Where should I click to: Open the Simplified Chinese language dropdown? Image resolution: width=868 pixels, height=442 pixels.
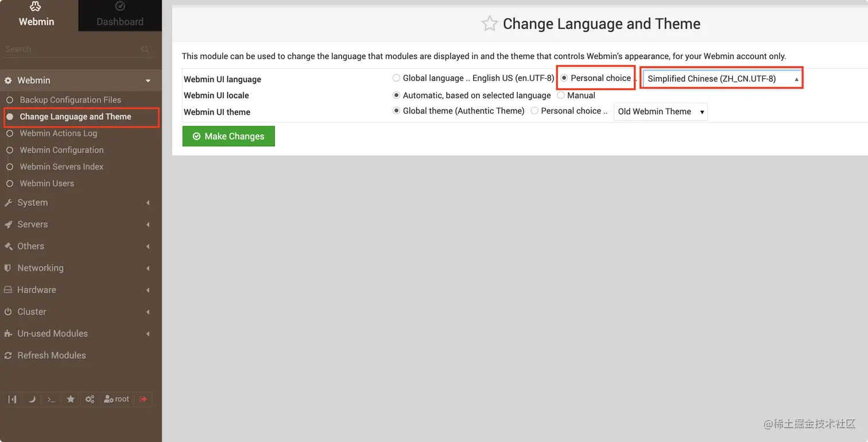[x=722, y=79]
